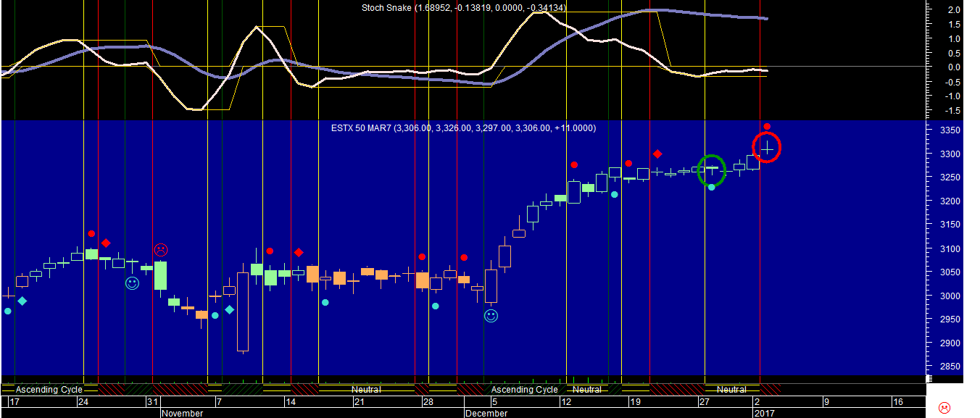Click the red dot above the last candle near 3350
980x418 pixels.
click(x=767, y=126)
